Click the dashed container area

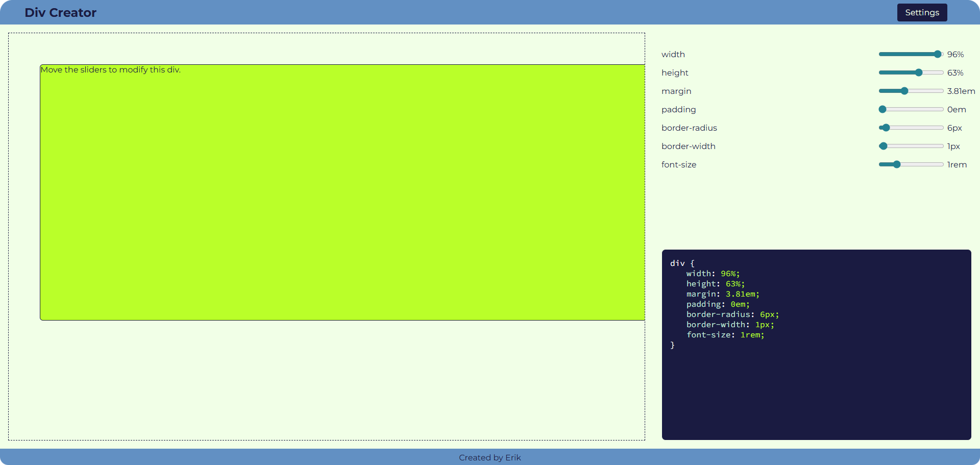(327, 383)
